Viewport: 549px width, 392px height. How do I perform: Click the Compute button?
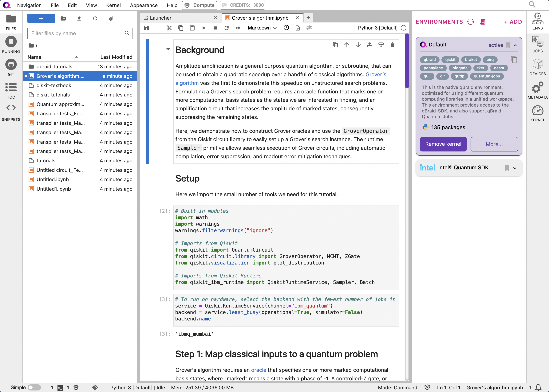click(199, 5)
